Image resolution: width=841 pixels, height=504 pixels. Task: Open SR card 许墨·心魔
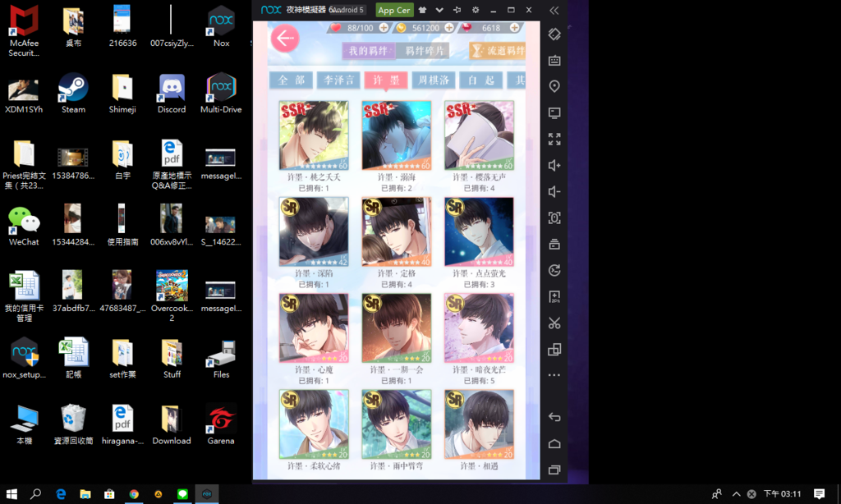tap(314, 328)
